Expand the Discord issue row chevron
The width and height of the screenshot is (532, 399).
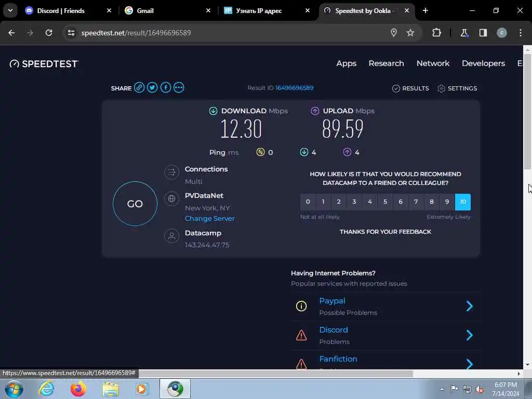(x=470, y=335)
